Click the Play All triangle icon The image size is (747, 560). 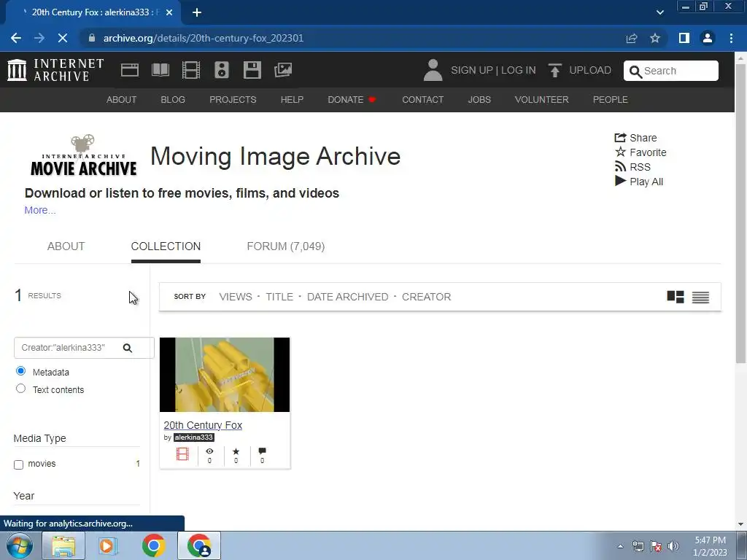tap(620, 181)
